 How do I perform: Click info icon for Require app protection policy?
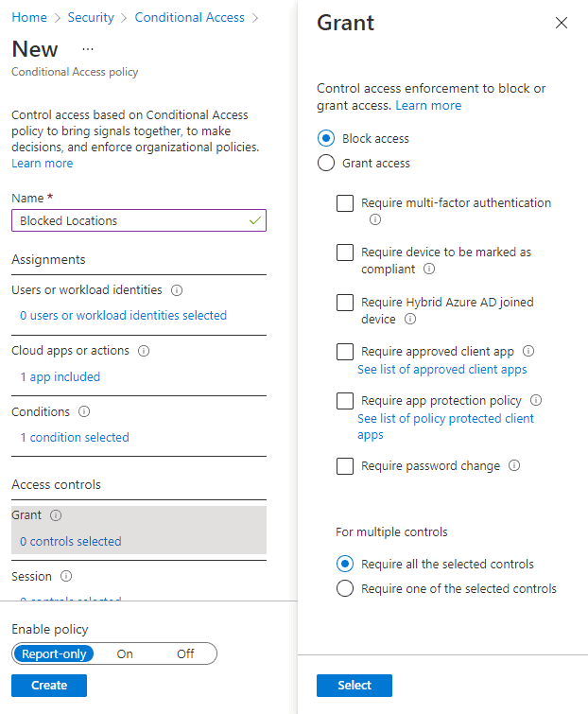tap(536, 401)
